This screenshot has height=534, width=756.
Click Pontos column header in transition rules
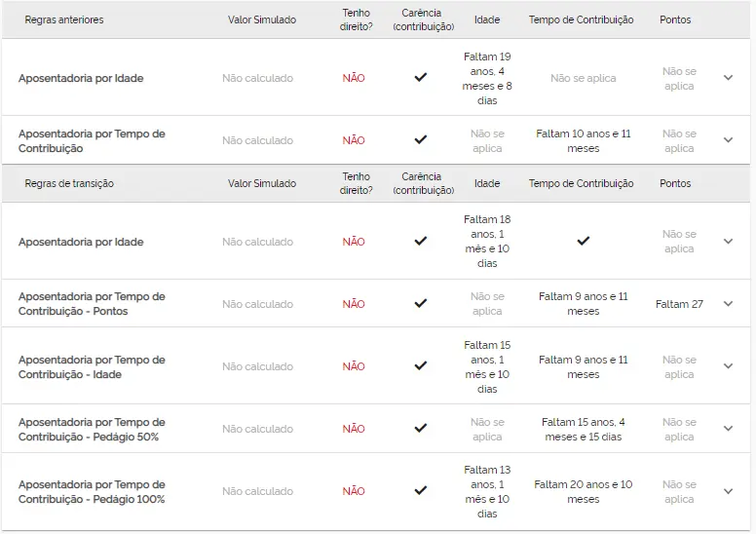coord(675,183)
